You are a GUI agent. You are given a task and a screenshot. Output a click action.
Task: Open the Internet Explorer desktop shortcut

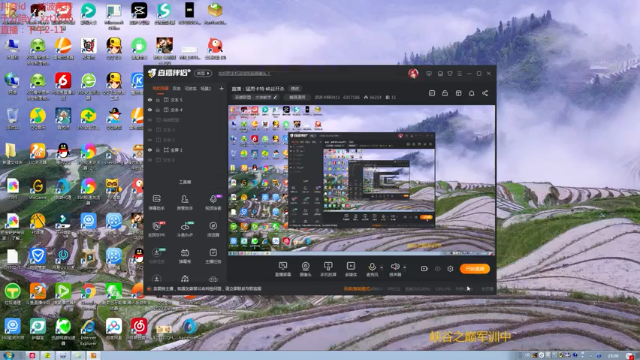point(88,331)
